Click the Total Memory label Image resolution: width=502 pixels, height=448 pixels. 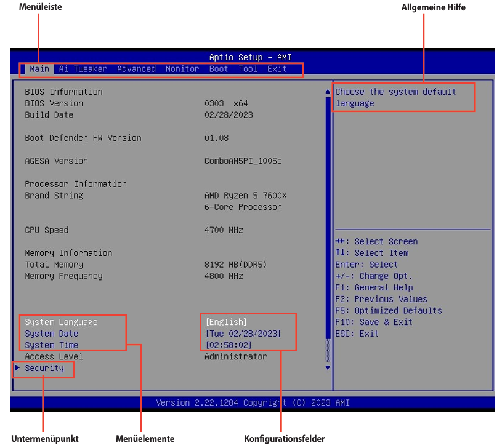click(54, 265)
